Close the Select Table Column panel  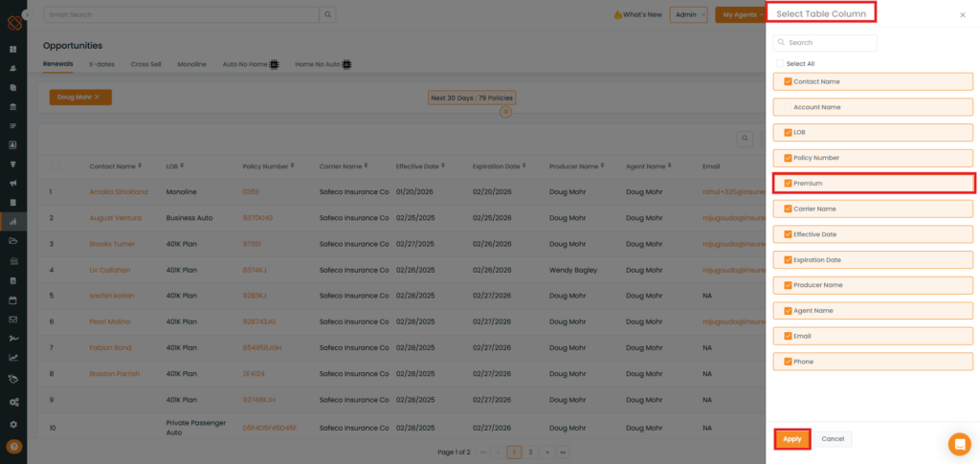(x=962, y=15)
